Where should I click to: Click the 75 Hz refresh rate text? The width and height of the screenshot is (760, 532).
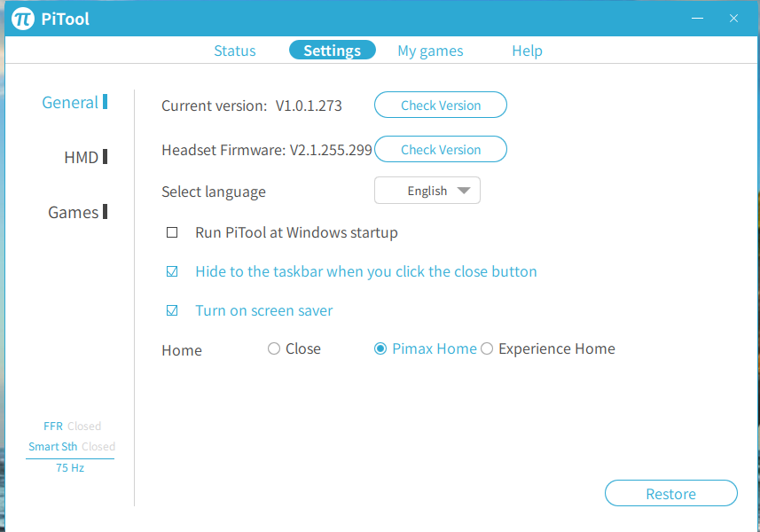click(x=70, y=467)
